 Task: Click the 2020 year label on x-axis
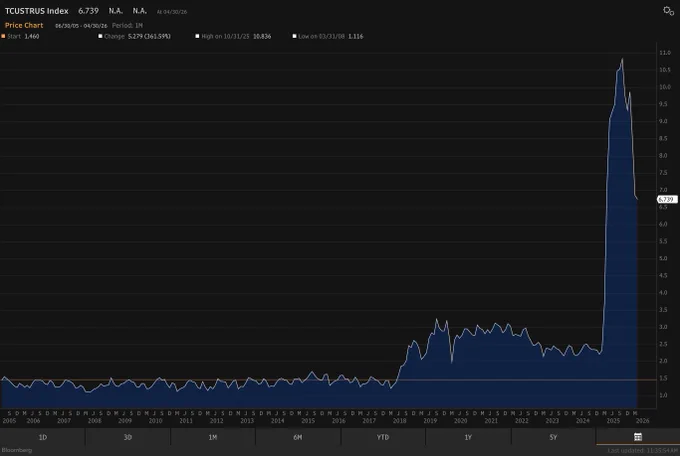click(461, 421)
